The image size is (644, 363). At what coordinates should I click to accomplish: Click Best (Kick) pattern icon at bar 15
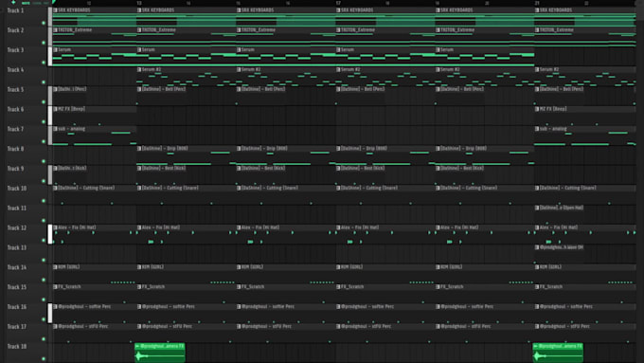pos(239,168)
